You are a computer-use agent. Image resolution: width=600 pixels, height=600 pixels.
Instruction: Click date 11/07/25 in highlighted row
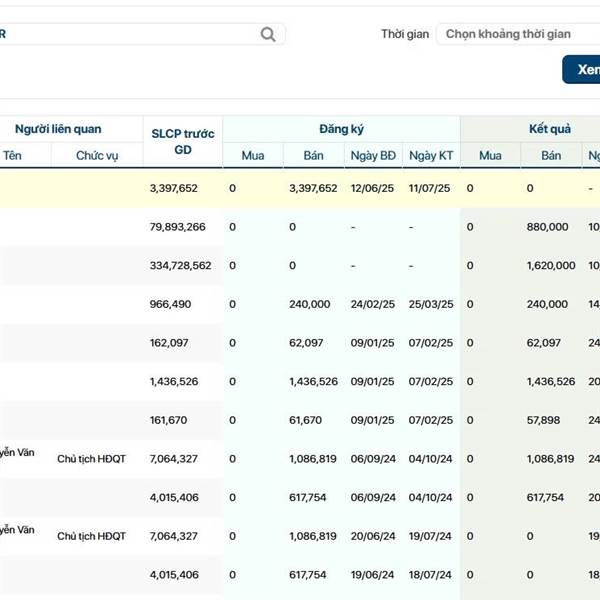point(429,188)
